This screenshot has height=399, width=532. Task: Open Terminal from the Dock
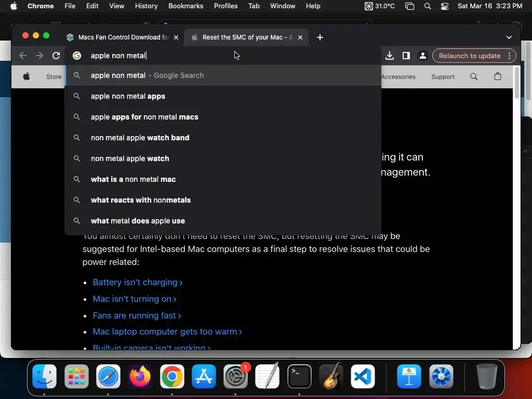point(299,376)
